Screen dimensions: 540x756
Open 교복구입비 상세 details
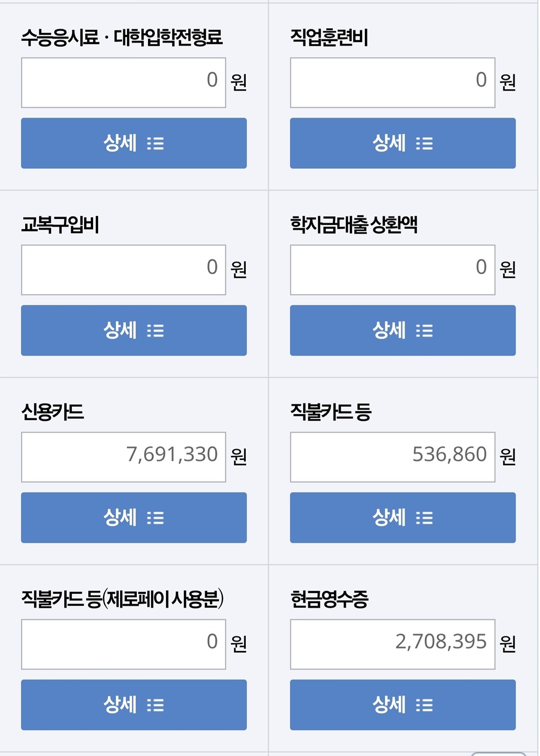point(134,330)
